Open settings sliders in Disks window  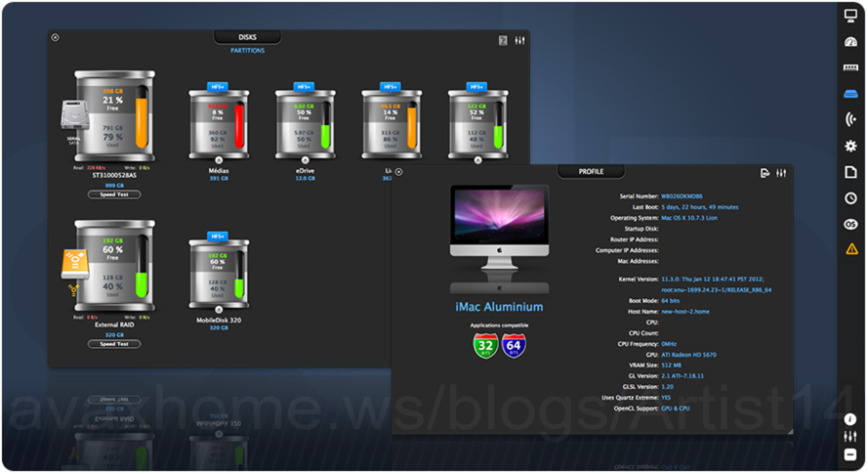519,40
